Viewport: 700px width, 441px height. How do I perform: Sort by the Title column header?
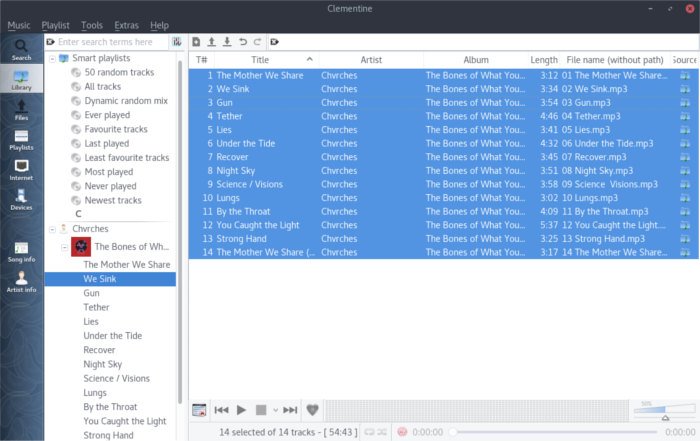[267, 60]
